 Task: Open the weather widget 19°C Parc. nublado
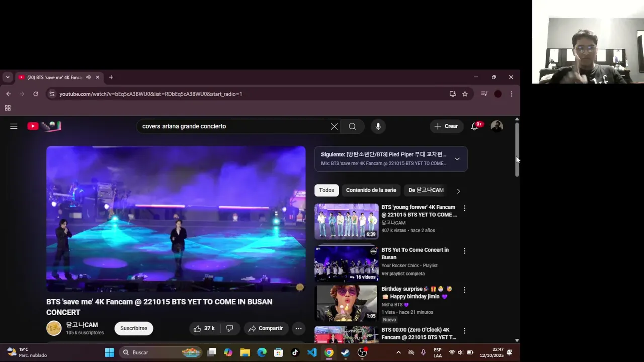[27, 352]
